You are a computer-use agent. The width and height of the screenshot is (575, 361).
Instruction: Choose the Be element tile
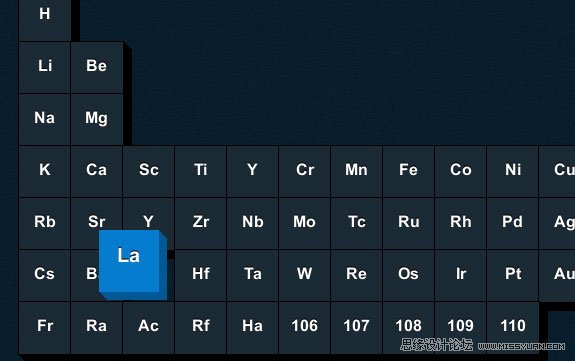click(97, 68)
